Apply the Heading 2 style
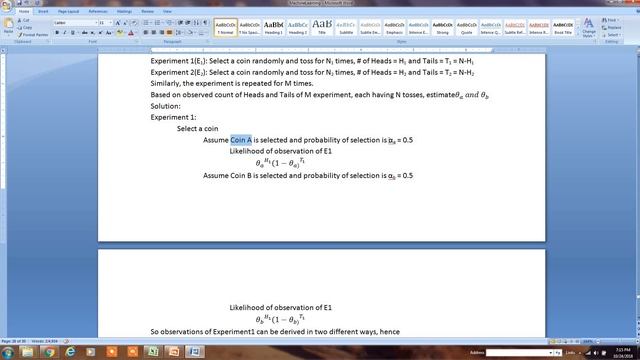 (x=298, y=28)
